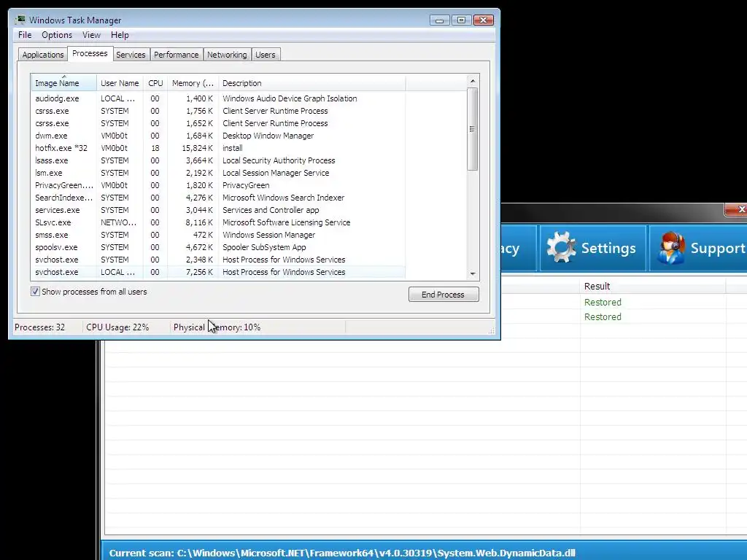Select the hotfix.exe *32 process
The height and width of the screenshot is (560, 747).
click(x=218, y=148)
